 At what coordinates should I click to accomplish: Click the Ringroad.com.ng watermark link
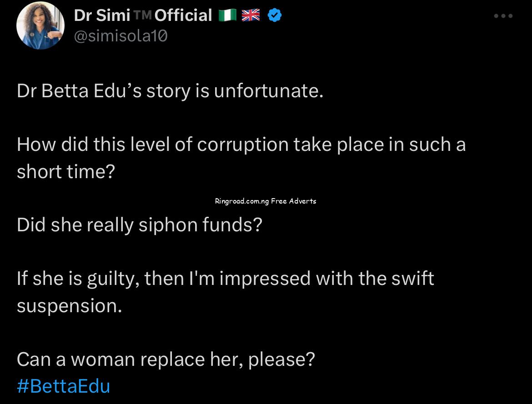coord(242,201)
